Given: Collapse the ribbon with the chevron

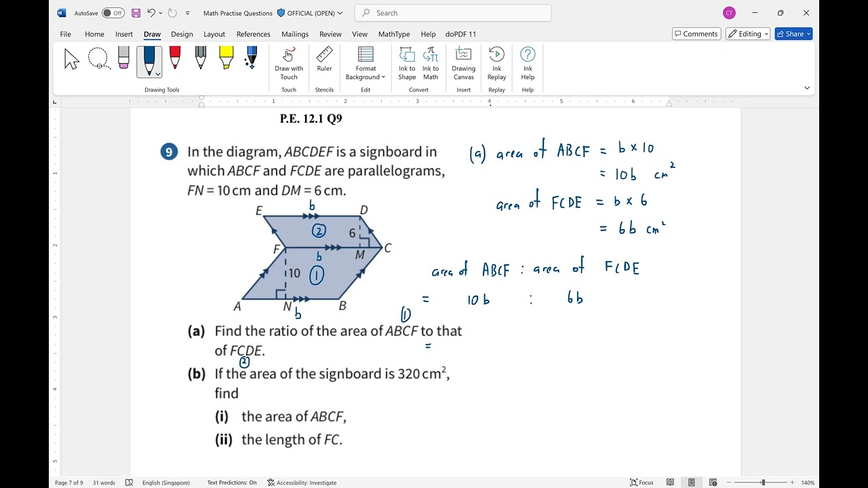Looking at the screenshot, I should (x=807, y=88).
